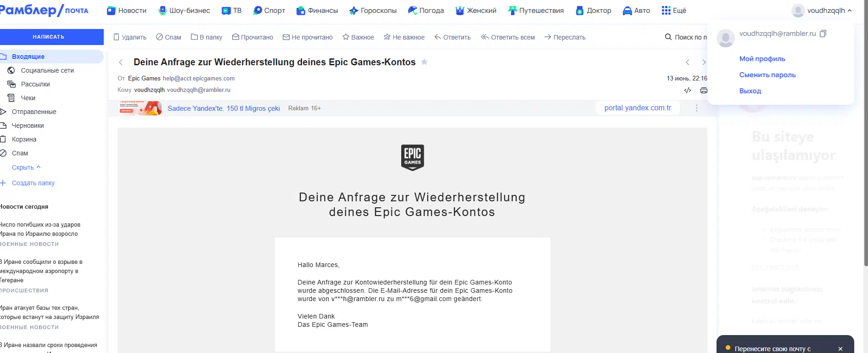Delete the email with Удалить
This screenshot has width=868, height=353.
click(130, 37)
